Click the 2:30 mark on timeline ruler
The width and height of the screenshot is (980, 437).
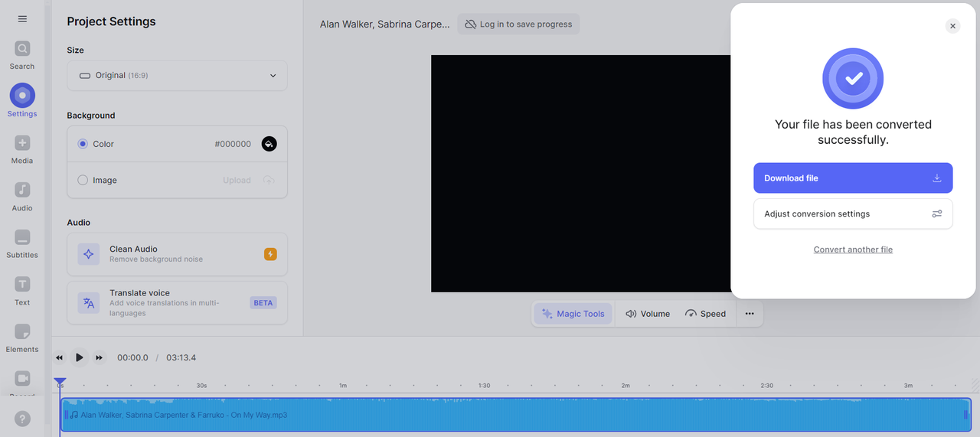coord(766,386)
